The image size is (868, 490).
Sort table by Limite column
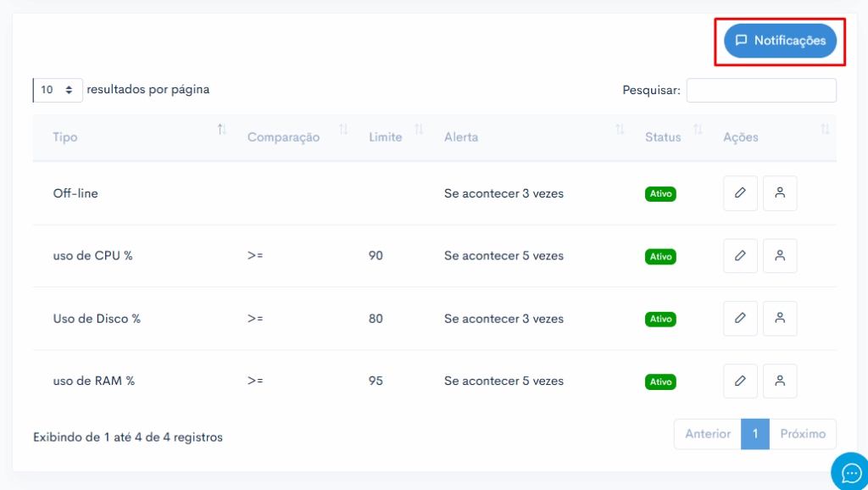[x=397, y=137]
